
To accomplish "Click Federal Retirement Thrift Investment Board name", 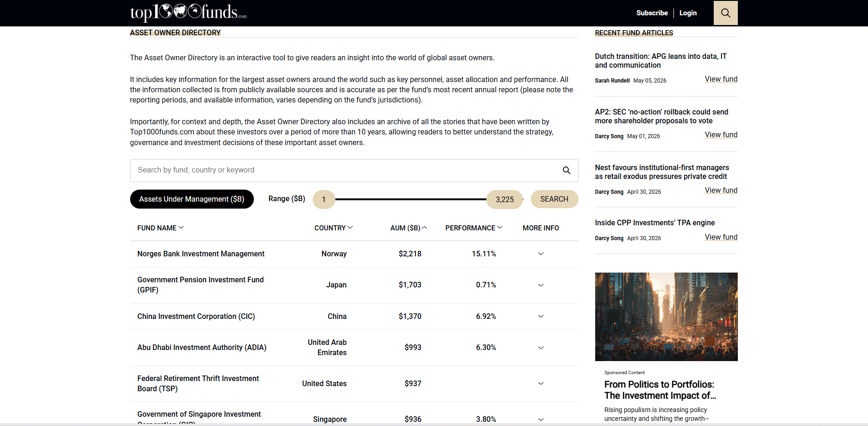I will pos(198,383).
